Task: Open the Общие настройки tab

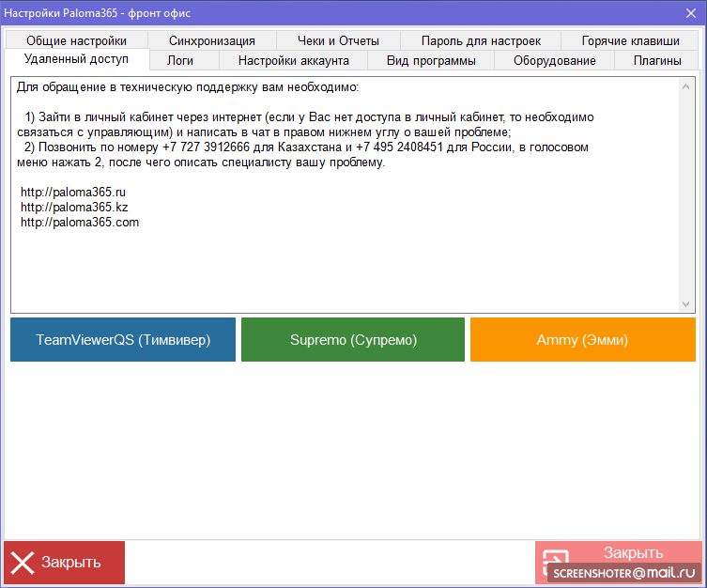Action: 76,40
